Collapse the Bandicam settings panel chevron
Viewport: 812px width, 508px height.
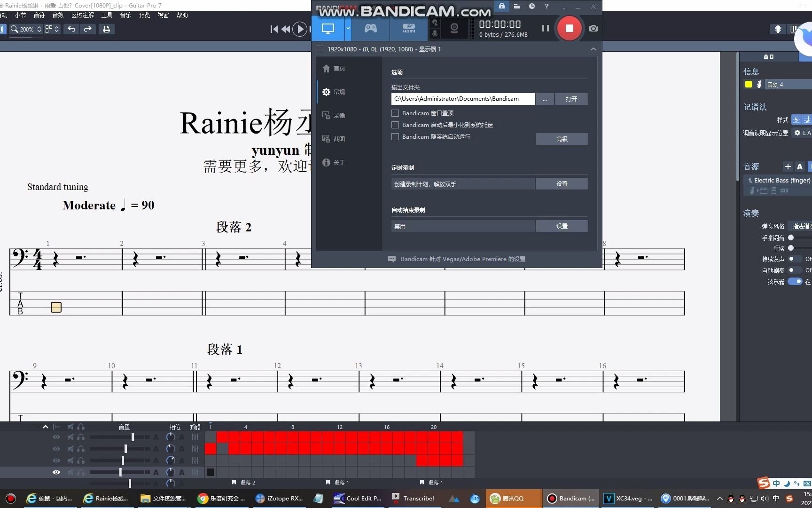[x=593, y=49]
